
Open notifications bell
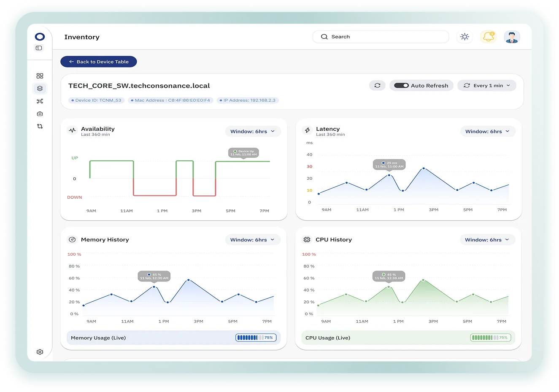point(488,37)
